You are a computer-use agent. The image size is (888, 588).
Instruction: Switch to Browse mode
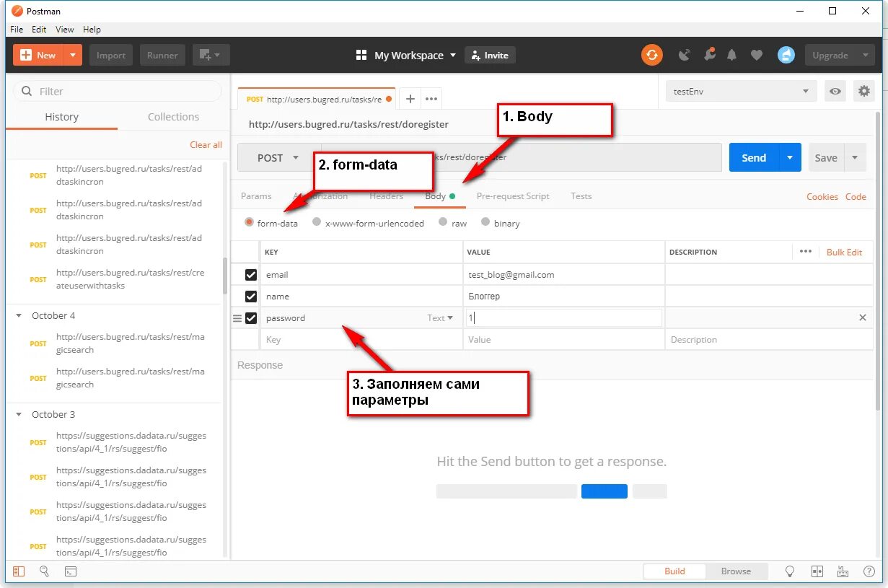click(x=736, y=571)
